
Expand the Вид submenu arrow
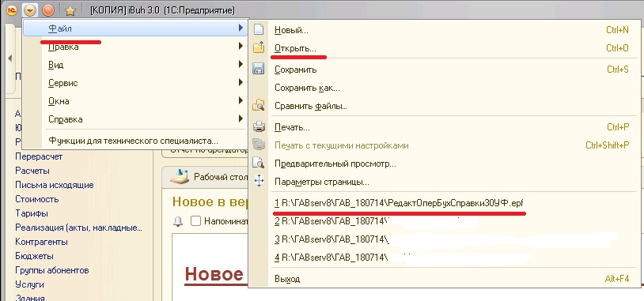[x=241, y=64]
